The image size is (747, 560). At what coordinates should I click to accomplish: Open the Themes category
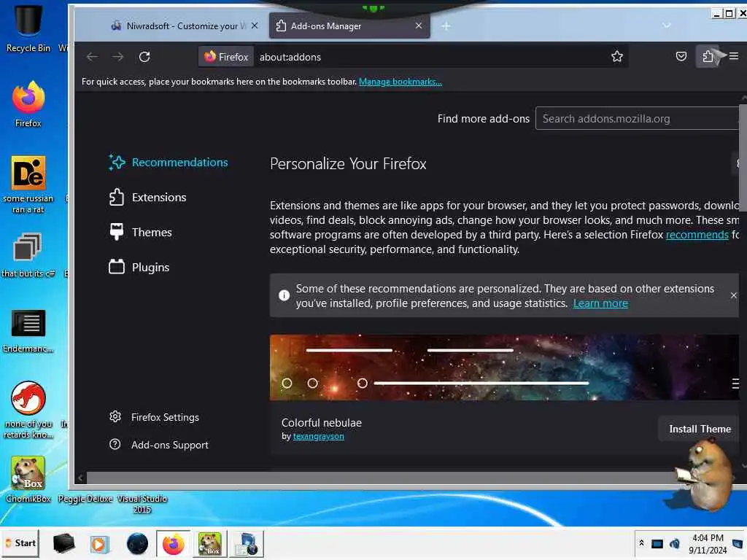[140, 232]
